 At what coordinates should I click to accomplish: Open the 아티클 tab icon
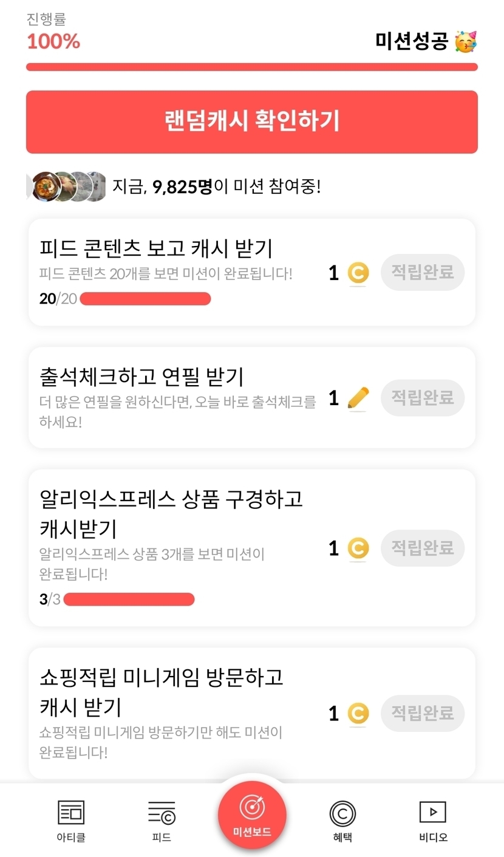(71, 813)
